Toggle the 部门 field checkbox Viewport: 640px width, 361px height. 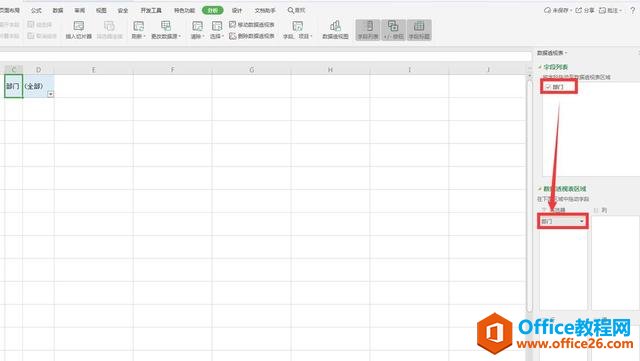pos(548,87)
